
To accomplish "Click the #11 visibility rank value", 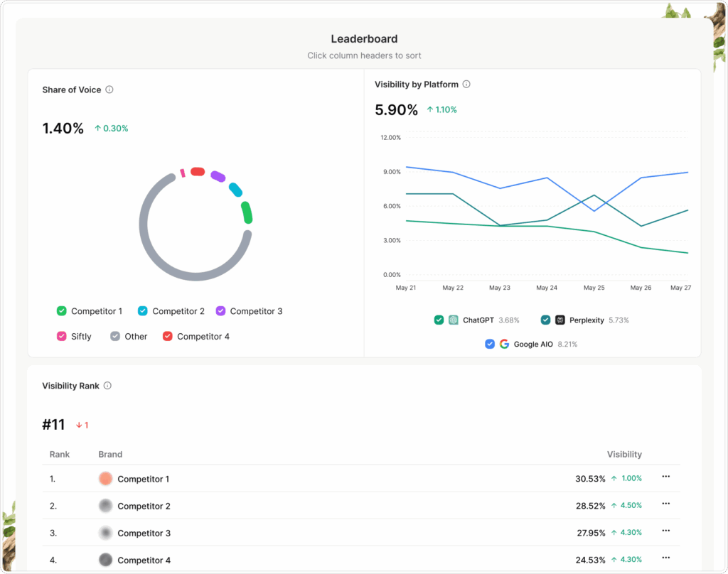I will point(53,425).
